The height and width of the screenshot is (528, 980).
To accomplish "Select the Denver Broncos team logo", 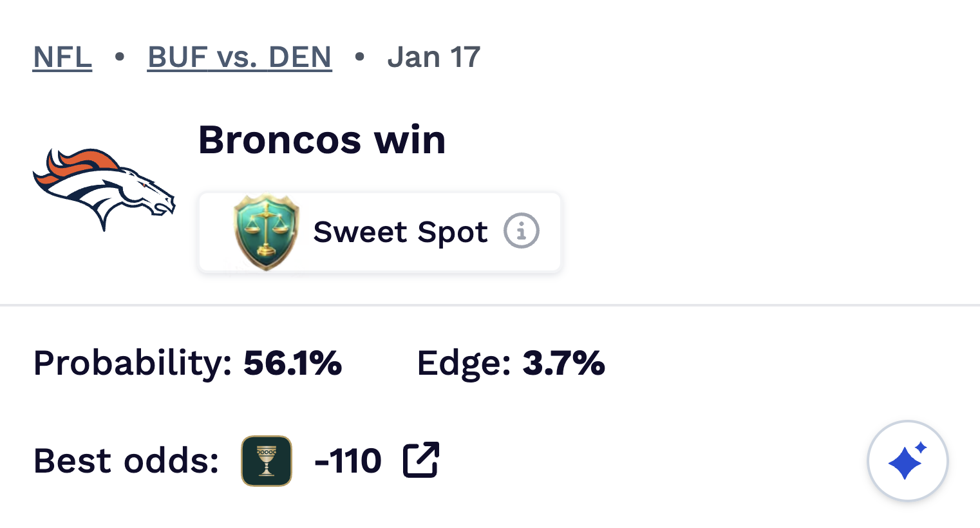I will coord(103,189).
